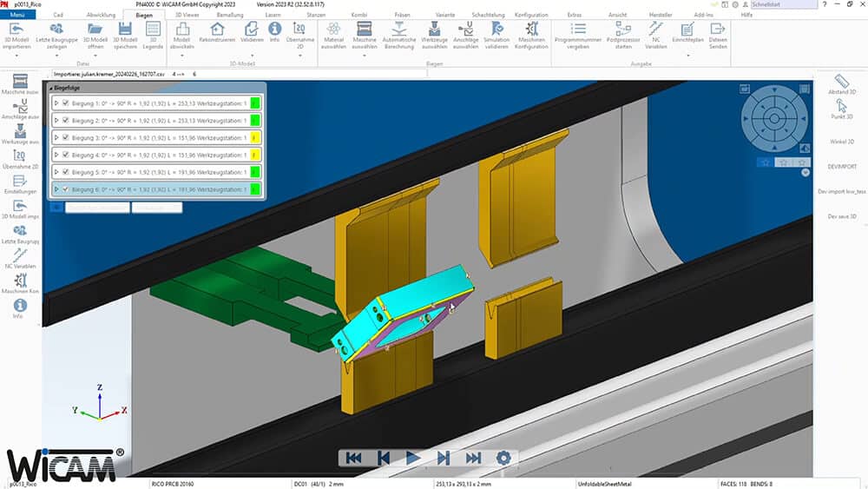Click Anschläge auswählen ribbon icon
The image size is (868, 489).
(465, 29)
